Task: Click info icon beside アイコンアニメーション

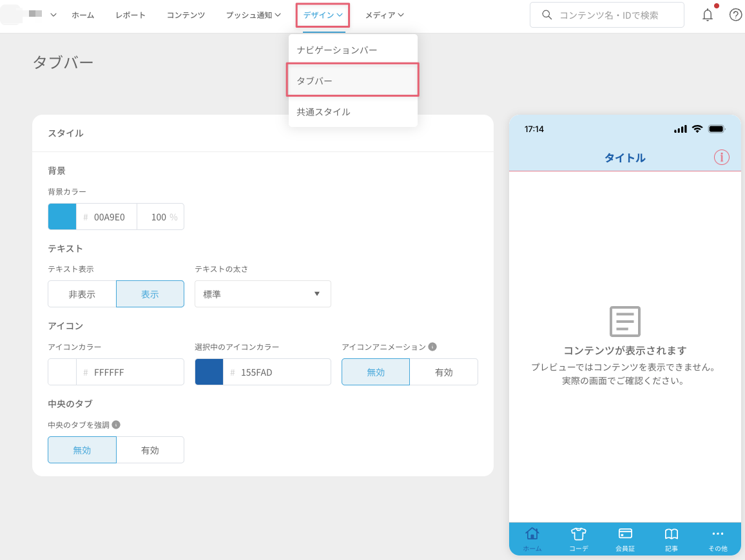Action: coord(432,347)
